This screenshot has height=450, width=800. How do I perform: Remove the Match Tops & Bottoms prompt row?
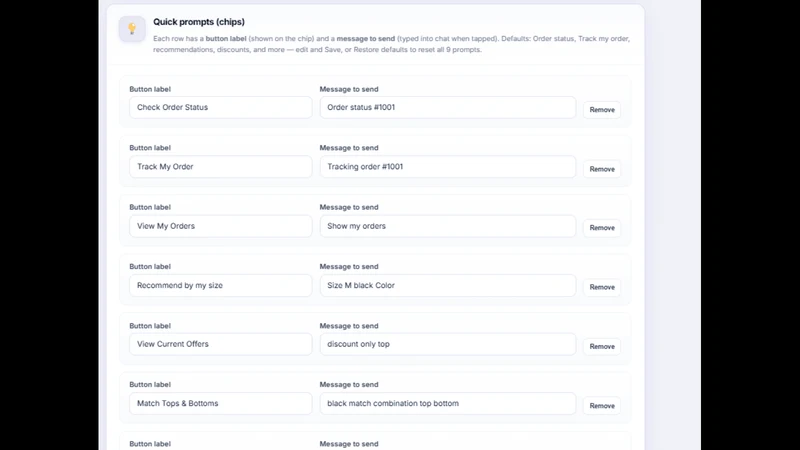[x=602, y=406]
